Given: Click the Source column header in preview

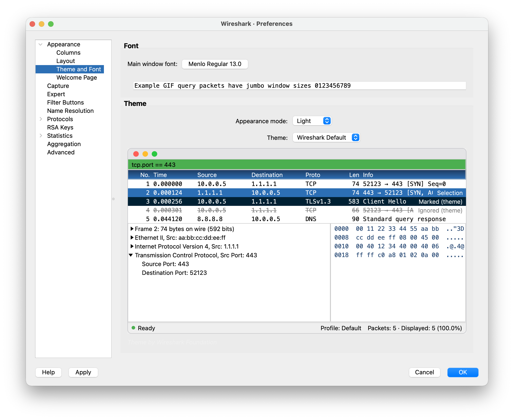Looking at the screenshot, I should tap(207, 175).
